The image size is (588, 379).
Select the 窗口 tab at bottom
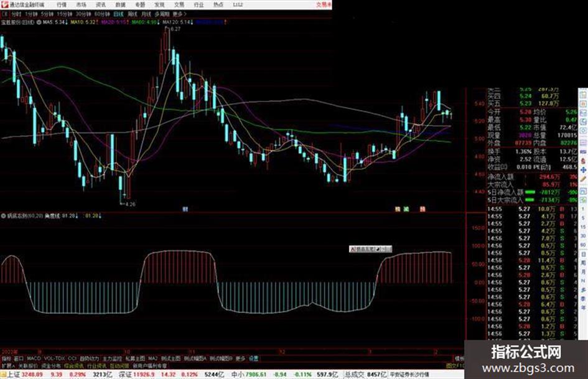(x=19, y=358)
